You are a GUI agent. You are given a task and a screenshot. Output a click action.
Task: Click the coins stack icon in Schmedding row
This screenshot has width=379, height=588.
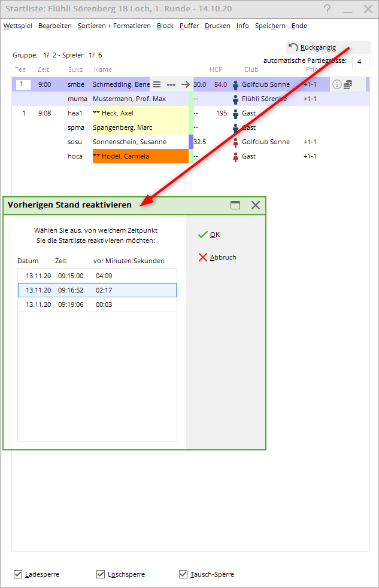click(348, 84)
